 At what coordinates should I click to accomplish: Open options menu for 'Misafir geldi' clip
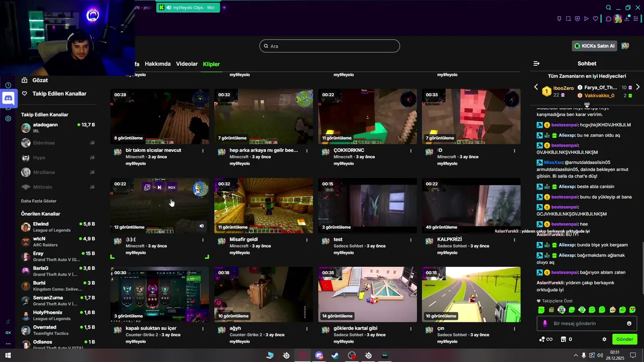point(307,240)
